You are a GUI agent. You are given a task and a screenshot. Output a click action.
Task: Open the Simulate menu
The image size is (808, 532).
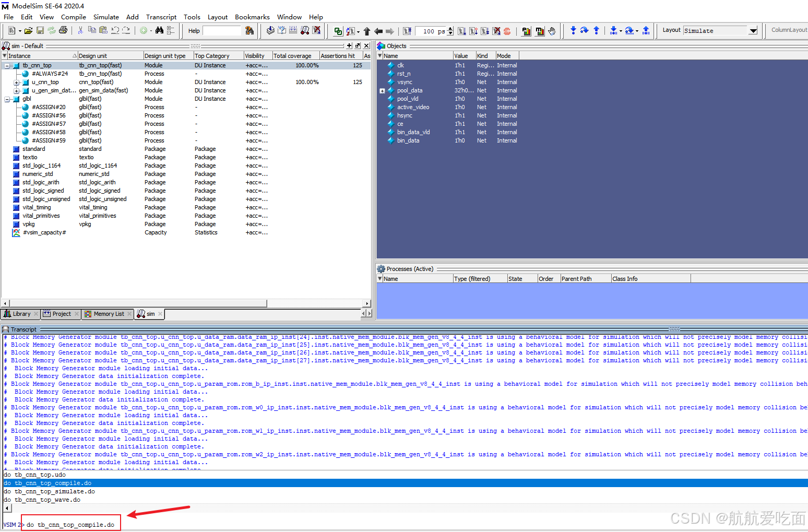106,17
